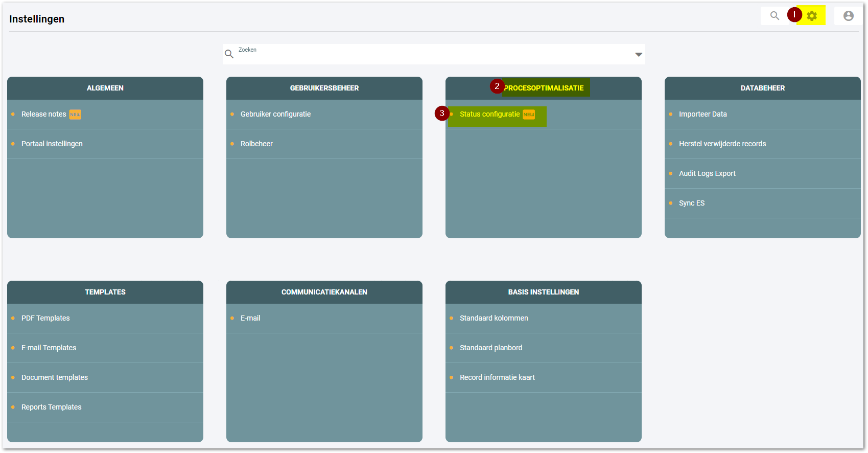Open Record informatie kaart

[497, 377]
